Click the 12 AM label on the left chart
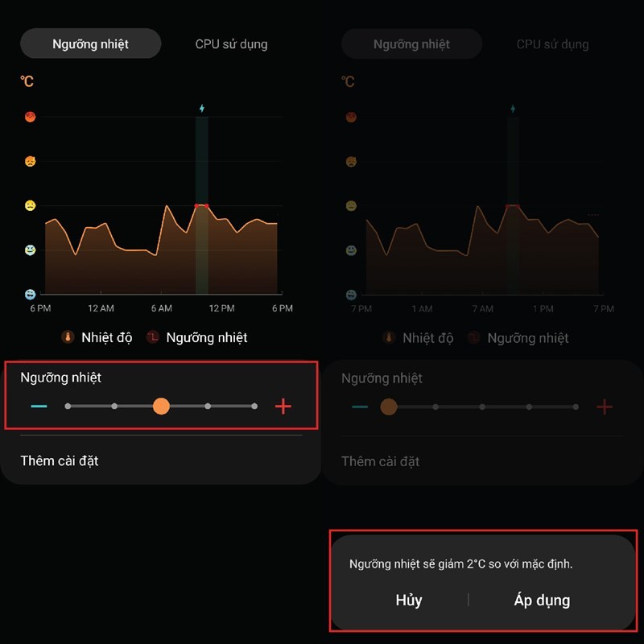Image resolution: width=644 pixels, height=644 pixels. click(101, 308)
